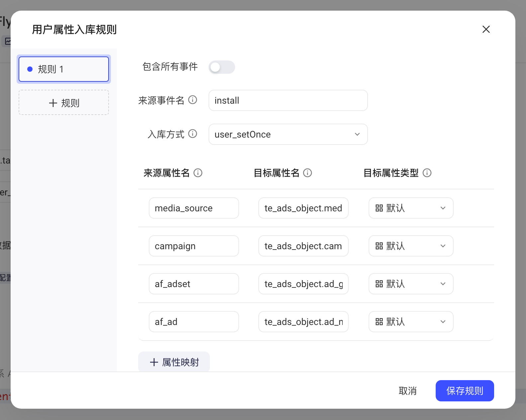Add a new rule with + 规则
The width and height of the screenshot is (526, 420).
[x=64, y=102]
